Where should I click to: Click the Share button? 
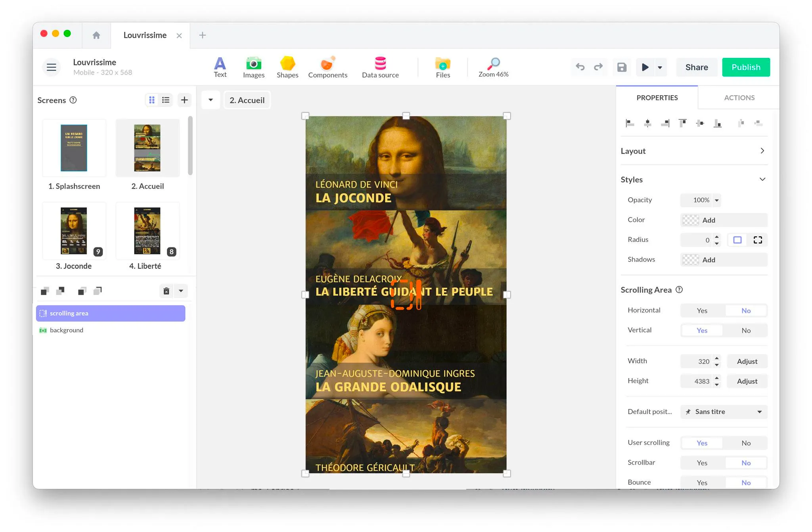pyautogui.click(x=696, y=67)
